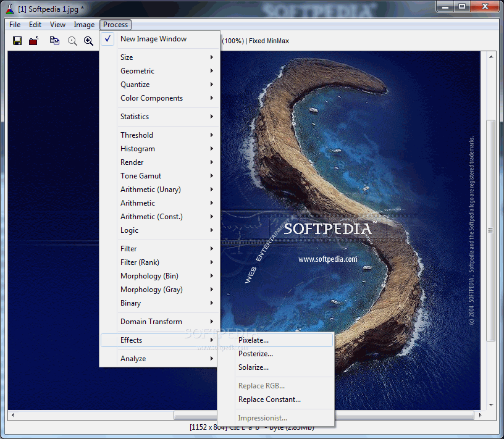This screenshot has width=504, height=439.
Task: Click the Copy pages toolbar icon
Action: [x=54, y=41]
